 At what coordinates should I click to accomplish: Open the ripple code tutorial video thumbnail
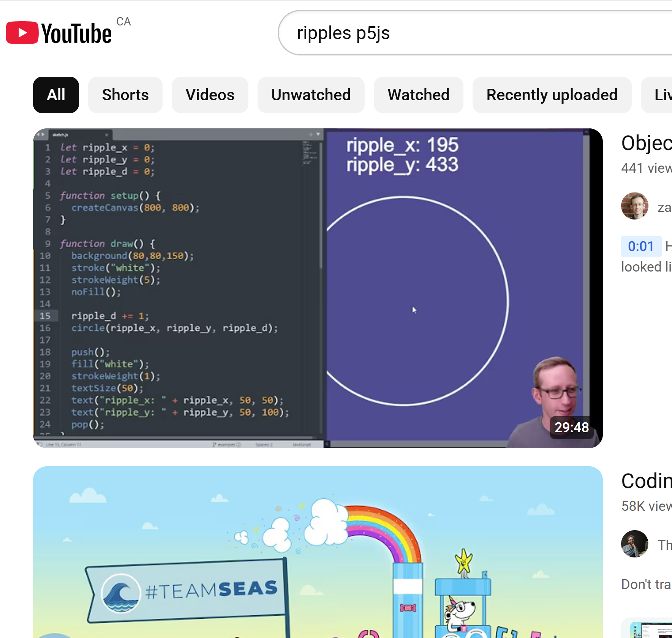tap(318, 288)
